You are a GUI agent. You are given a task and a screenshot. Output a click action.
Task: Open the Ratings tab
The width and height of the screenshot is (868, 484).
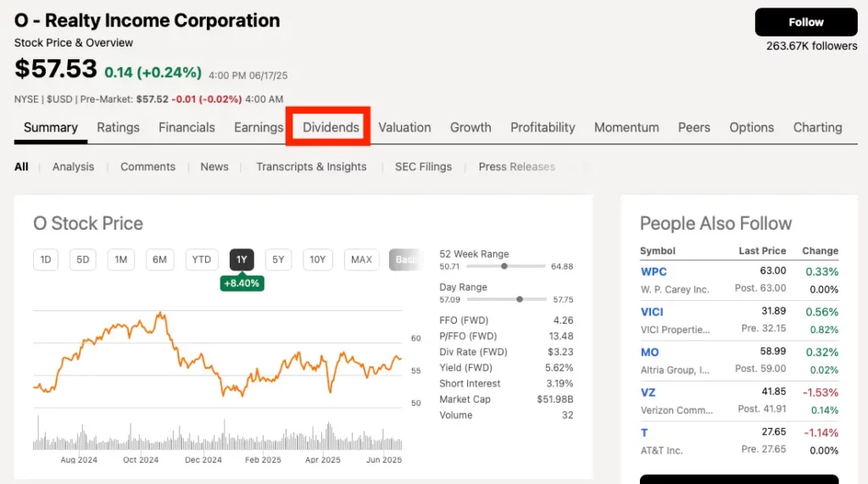(118, 127)
